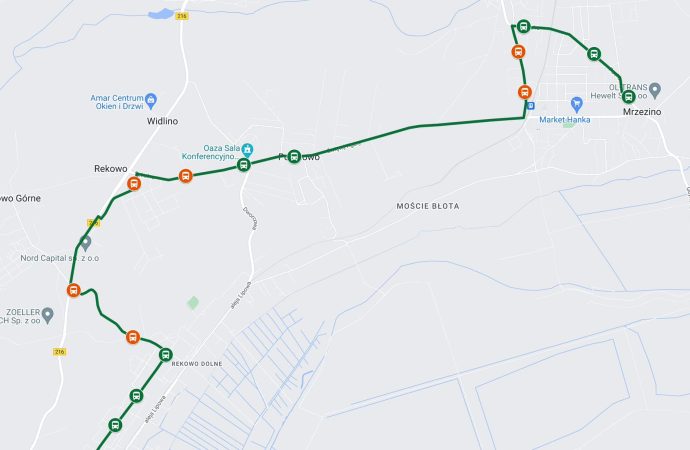Click the Market Hanka shopping cart icon

pos(576,105)
